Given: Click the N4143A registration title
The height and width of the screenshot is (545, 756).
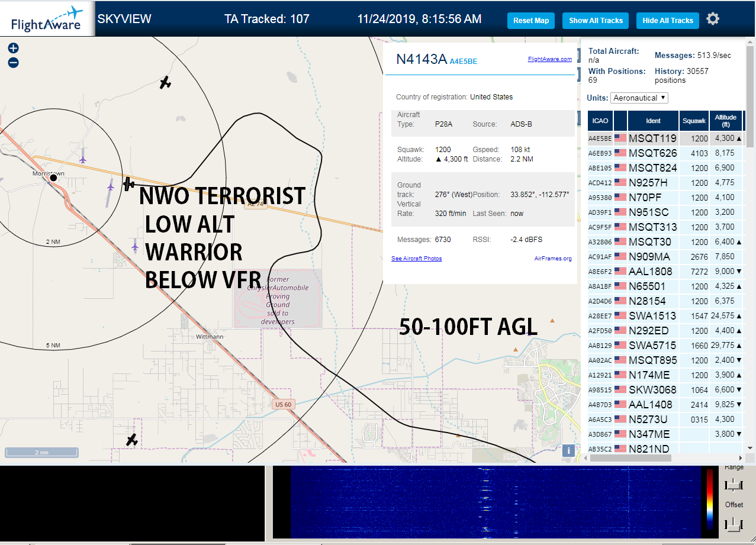Looking at the screenshot, I should point(422,59).
